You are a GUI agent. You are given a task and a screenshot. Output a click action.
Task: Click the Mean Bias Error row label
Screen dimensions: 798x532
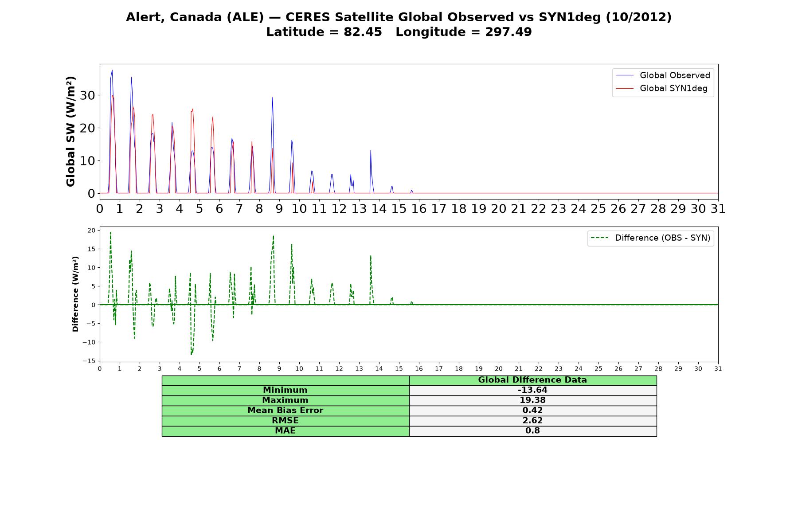click(x=285, y=411)
